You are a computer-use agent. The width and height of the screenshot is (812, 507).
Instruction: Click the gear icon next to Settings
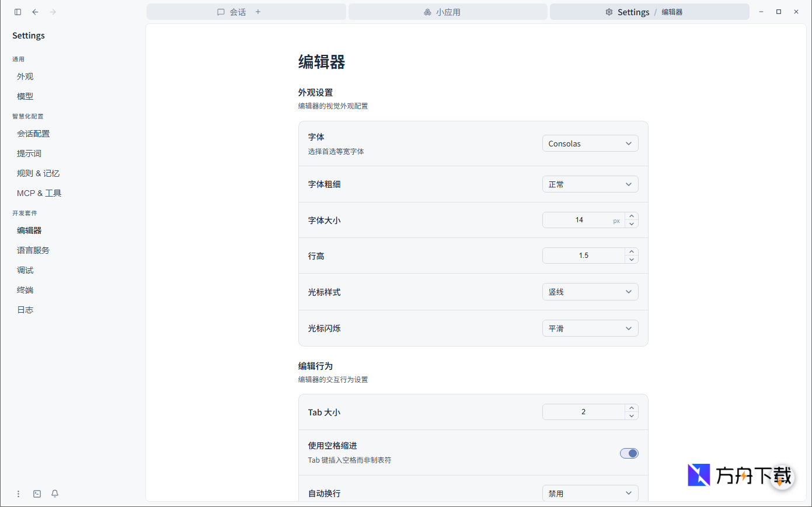[x=609, y=12]
